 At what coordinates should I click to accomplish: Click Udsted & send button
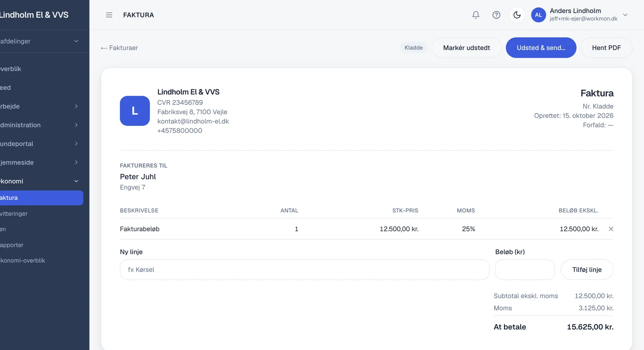click(x=541, y=48)
